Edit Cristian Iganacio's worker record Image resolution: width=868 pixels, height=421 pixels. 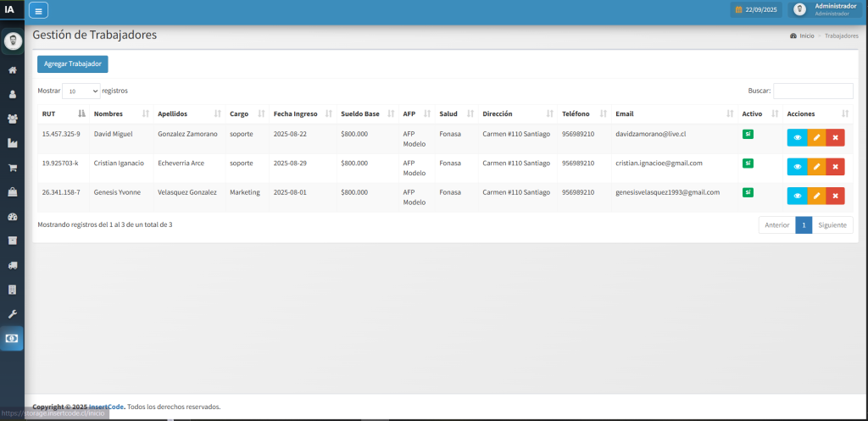(816, 168)
